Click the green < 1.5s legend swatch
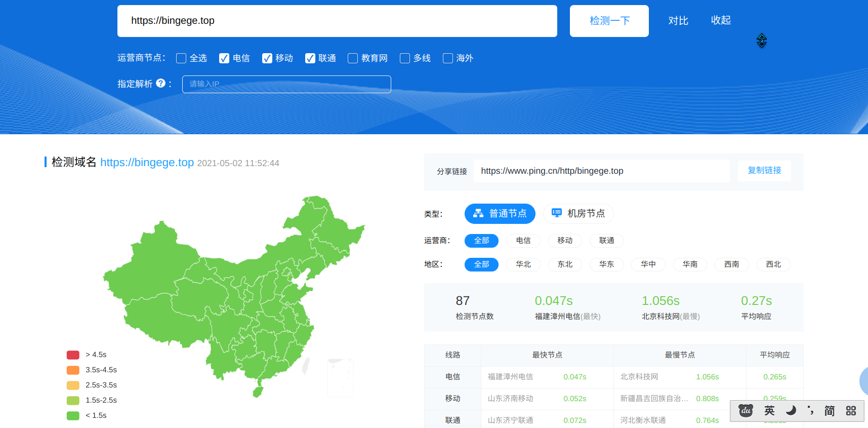 point(73,415)
